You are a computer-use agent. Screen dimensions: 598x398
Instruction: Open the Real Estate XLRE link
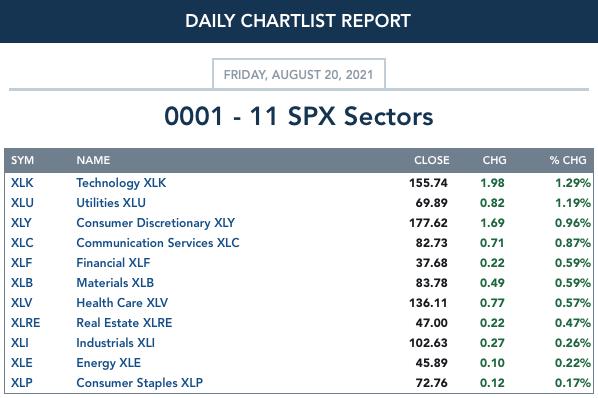(124, 323)
